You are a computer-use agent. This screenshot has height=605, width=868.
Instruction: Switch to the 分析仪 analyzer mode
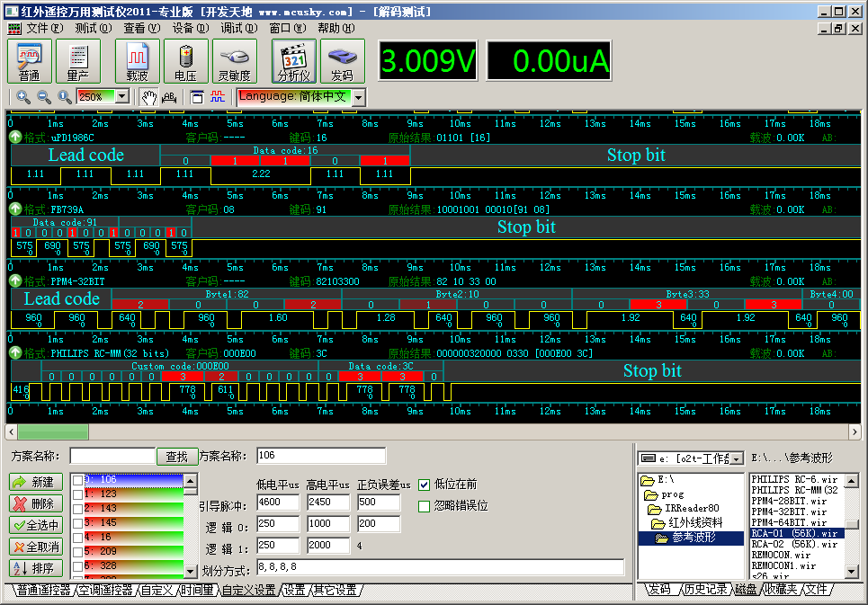tap(293, 61)
